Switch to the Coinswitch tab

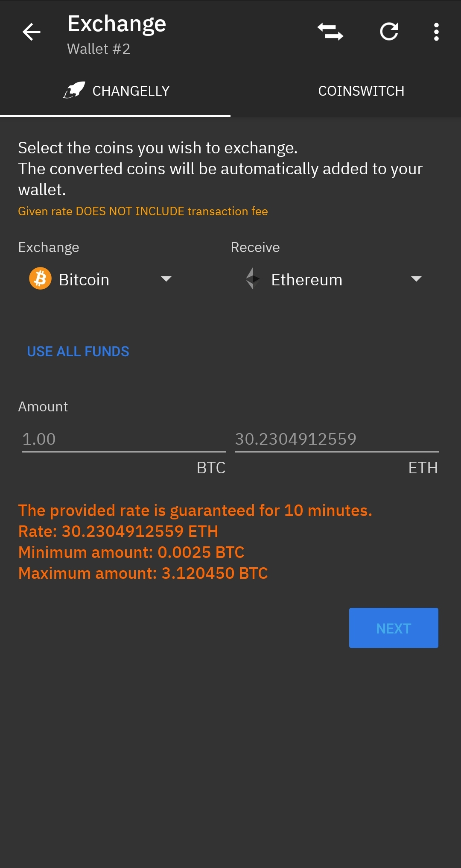click(x=361, y=91)
